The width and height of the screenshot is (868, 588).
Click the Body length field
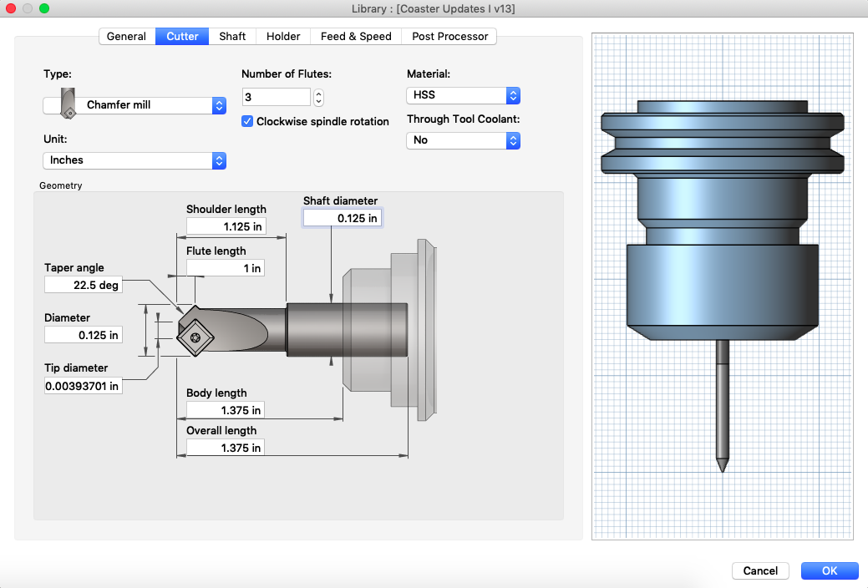tap(226, 410)
